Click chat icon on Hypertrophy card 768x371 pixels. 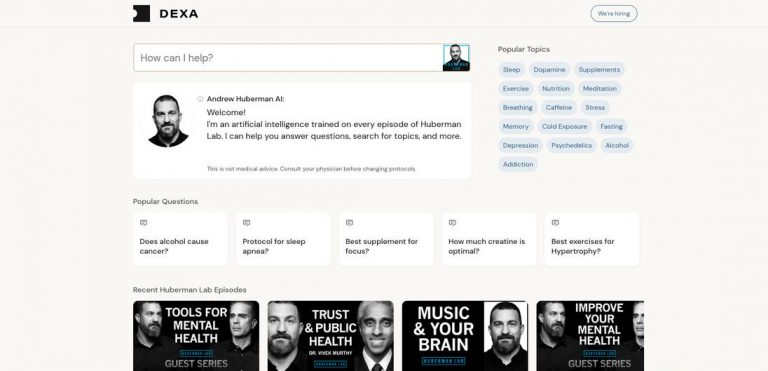(555, 223)
